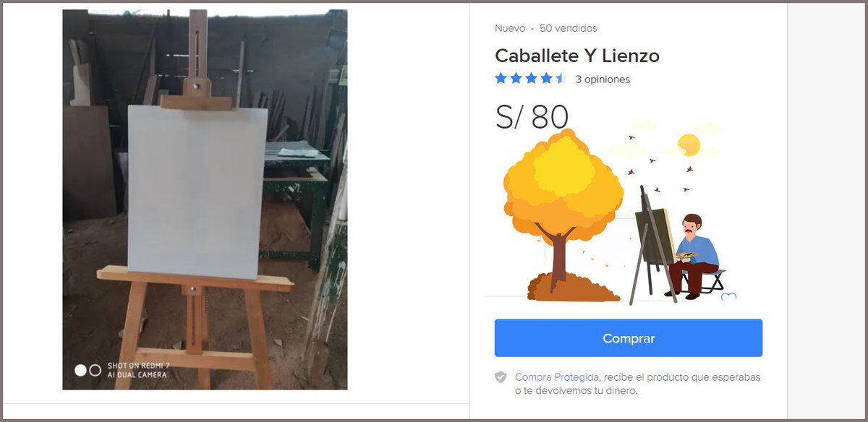Click the S/ 80 price text
Image resolution: width=868 pixels, height=422 pixels.
point(532,117)
